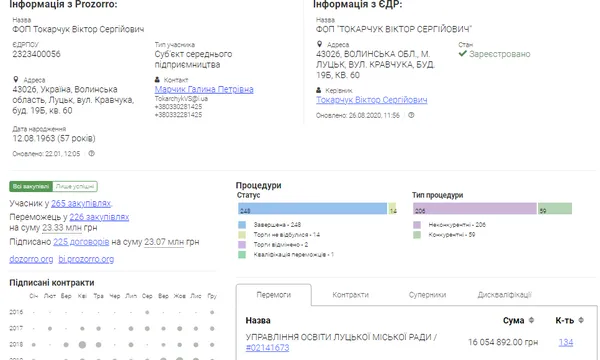Click the Кваліфікація переможця legend swatch
The width and height of the screenshot is (600, 360).
[242, 254]
